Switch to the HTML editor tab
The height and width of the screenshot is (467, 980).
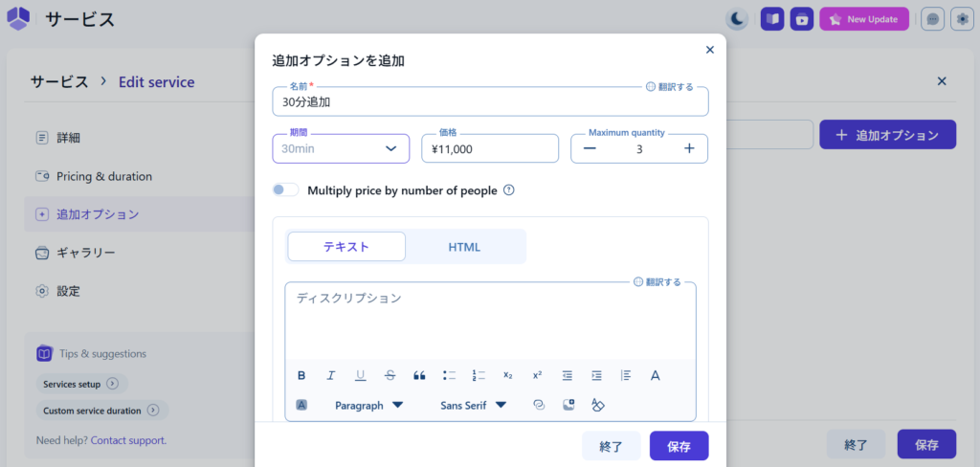(464, 247)
